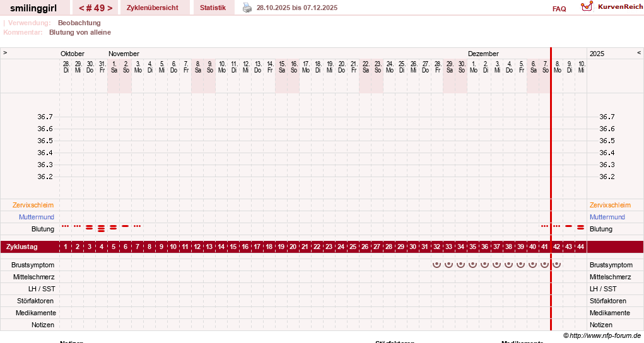The width and height of the screenshot is (644, 343).
Task: Click breast symptom icon on day 42
Action: [x=556, y=265]
